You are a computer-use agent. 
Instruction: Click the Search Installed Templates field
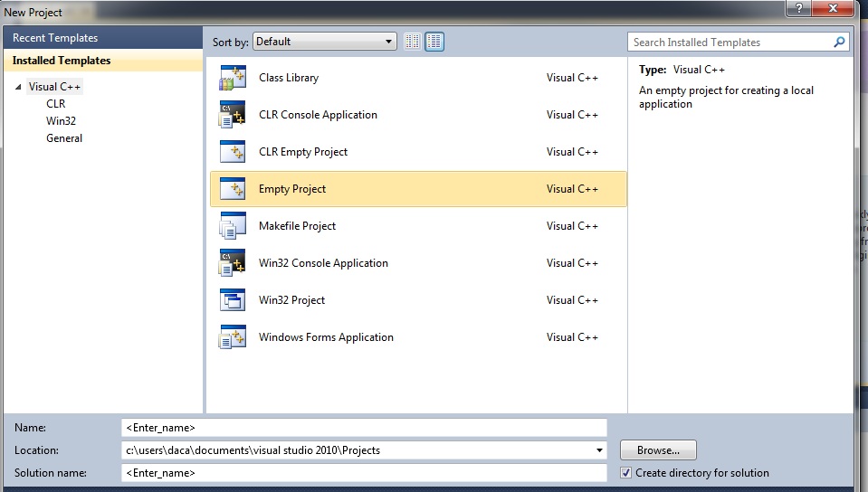(x=730, y=43)
